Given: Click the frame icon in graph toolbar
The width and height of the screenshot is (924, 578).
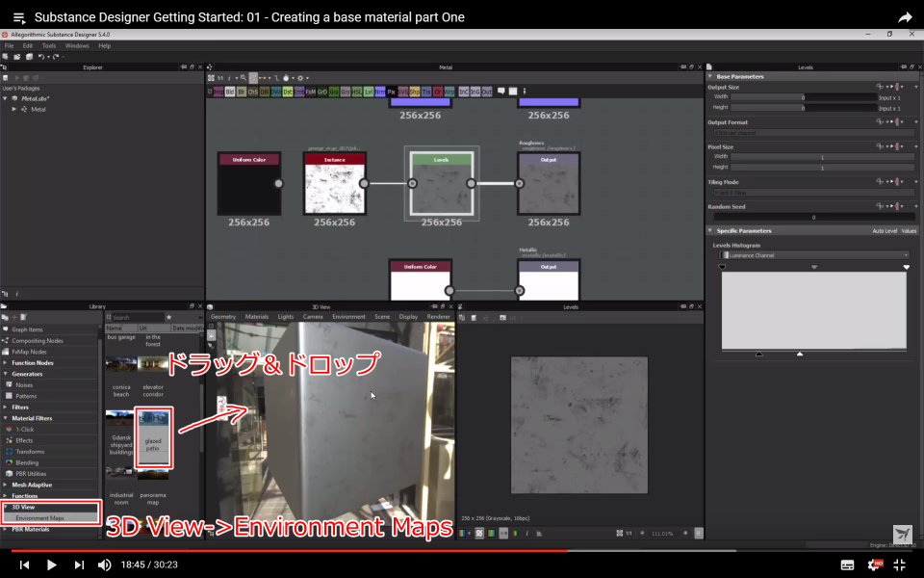Looking at the screenshot, I should click(x=513, y=91).
